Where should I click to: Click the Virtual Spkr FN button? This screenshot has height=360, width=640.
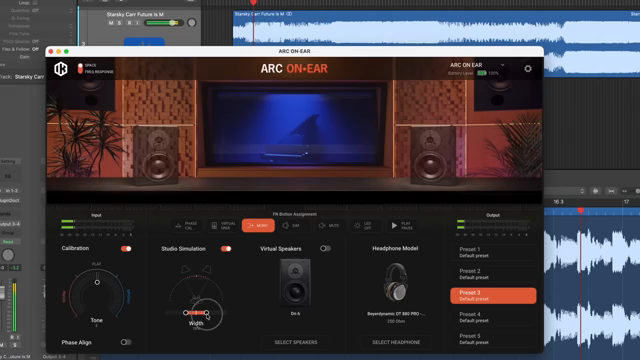coord(223,225)
